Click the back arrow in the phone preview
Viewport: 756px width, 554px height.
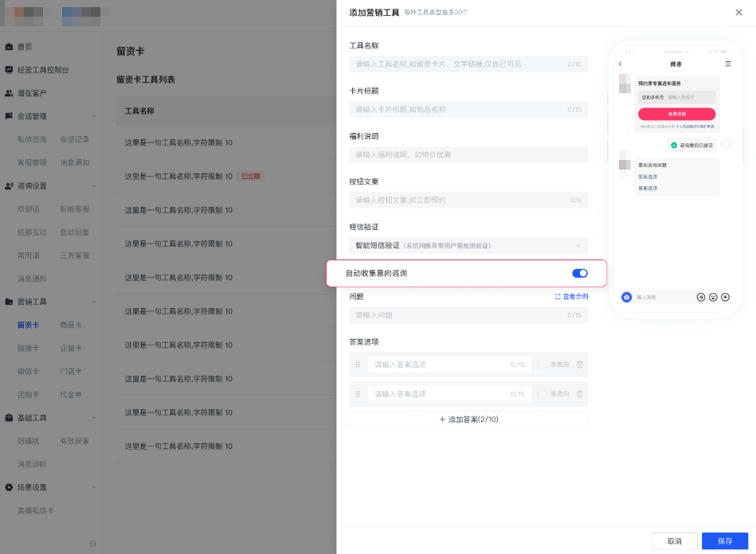[x=621, y=64]
